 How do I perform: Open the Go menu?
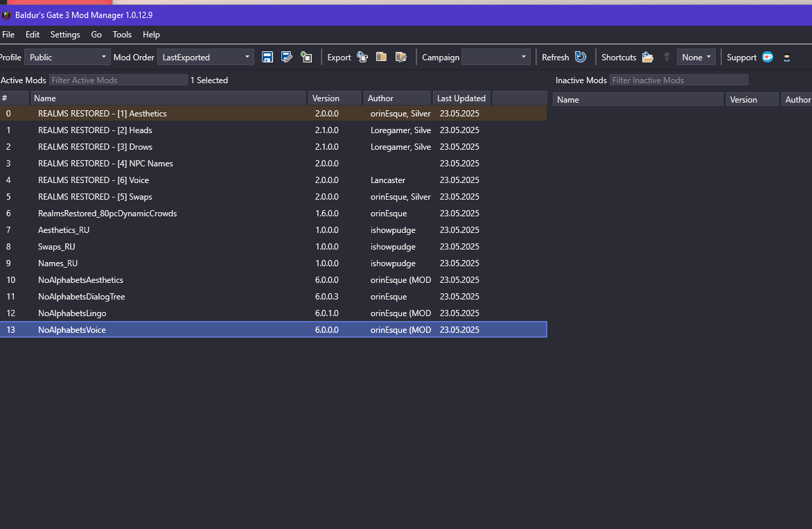96,35
